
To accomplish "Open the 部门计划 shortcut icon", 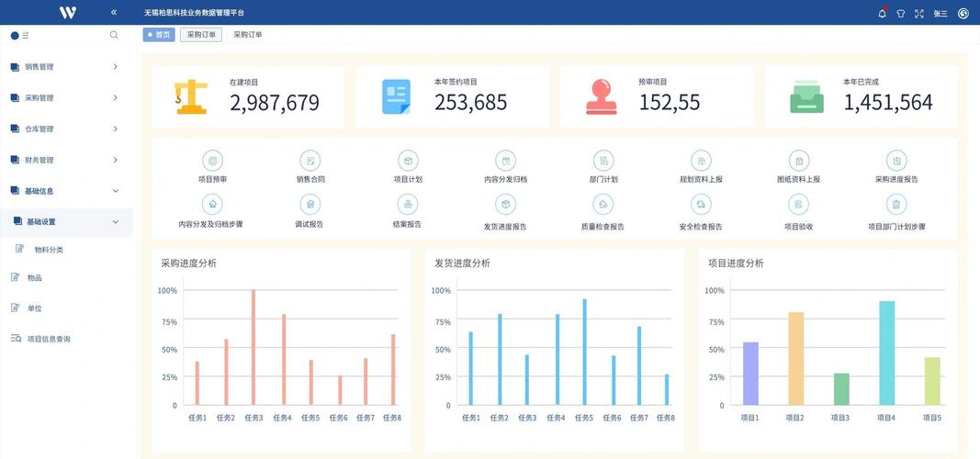I will coord(603,161).
